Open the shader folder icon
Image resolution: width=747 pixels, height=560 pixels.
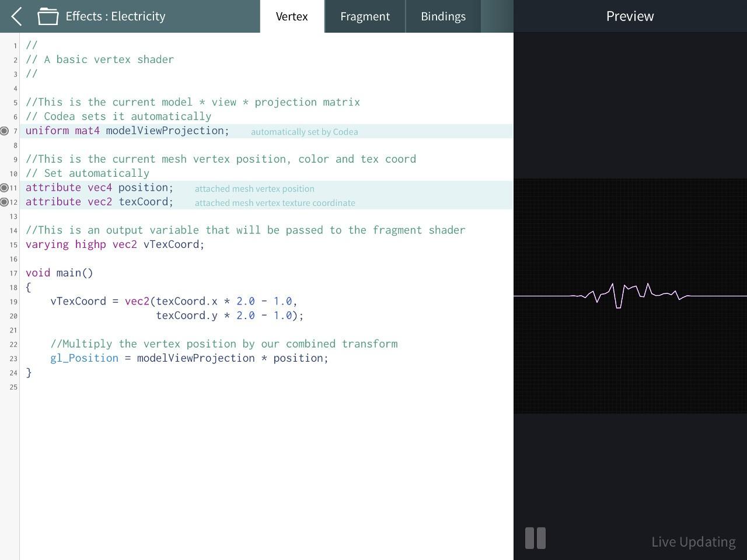[48, 16]
